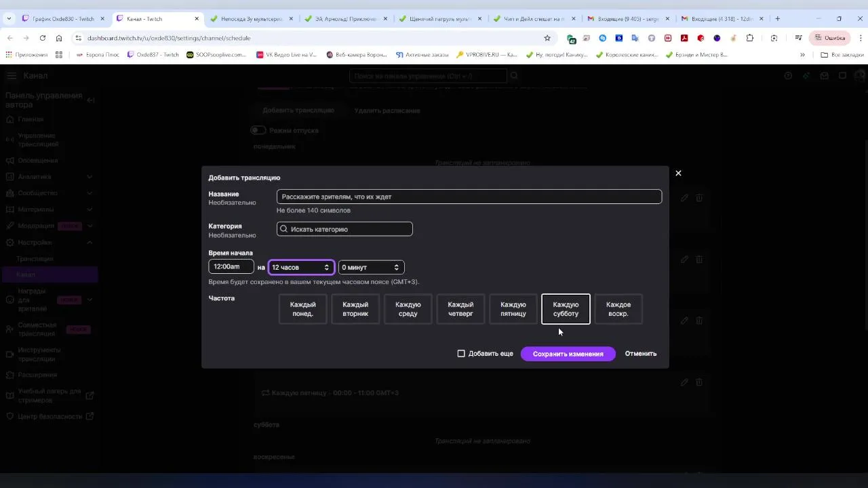Toggle Каждую субботу frequency
Image resolution: width=868 pixels, height=488 pixels.
(566, 309)
